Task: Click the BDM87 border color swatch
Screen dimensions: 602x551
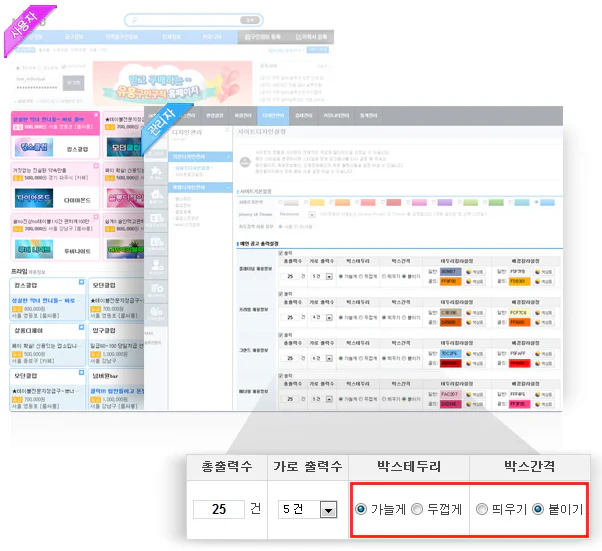Action: tap(450, 271)
